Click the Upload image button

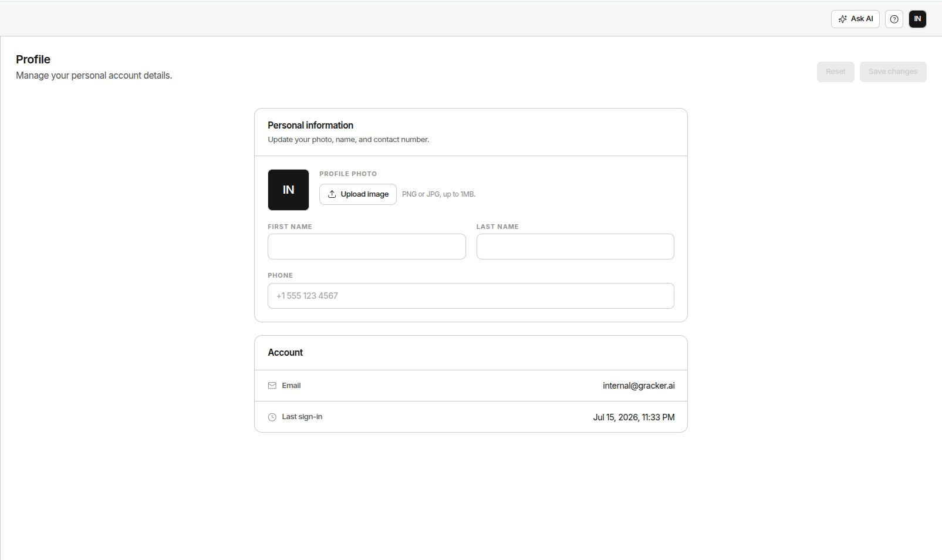[358, 194]
